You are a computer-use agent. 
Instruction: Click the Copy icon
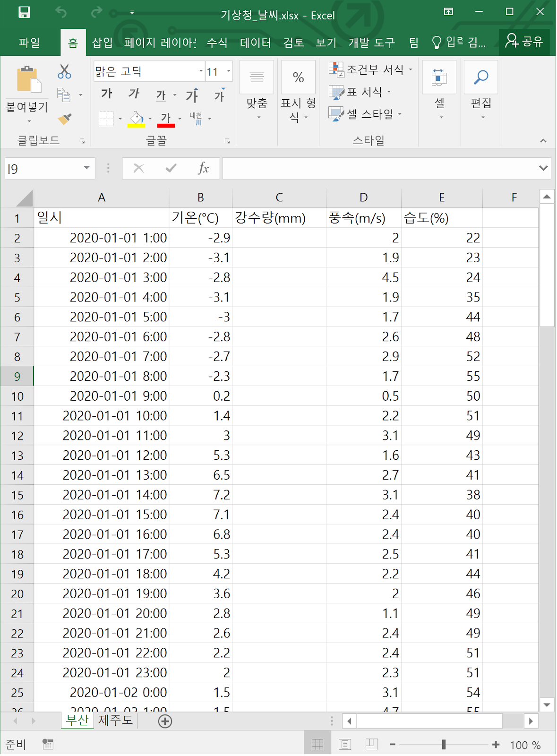pos(64,95)
